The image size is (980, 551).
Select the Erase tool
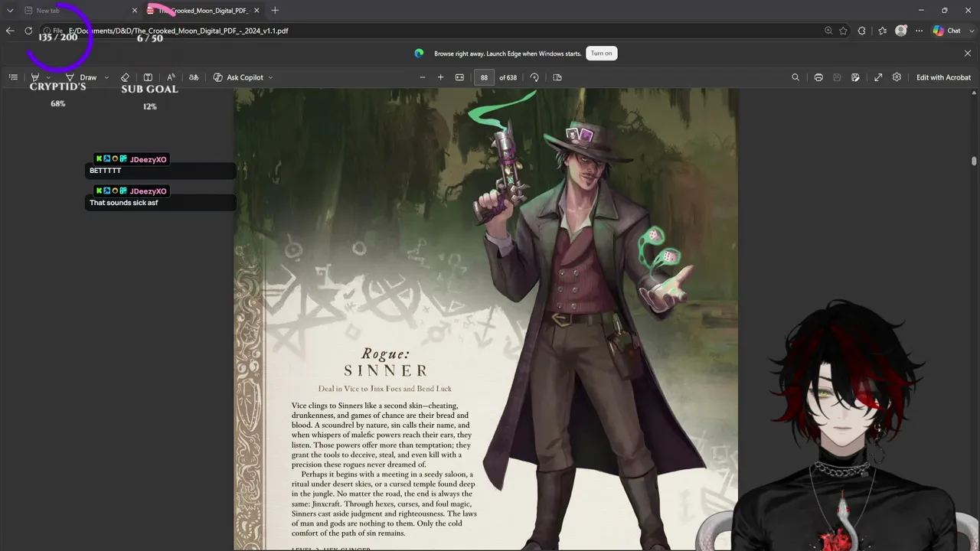tap(125, 77)
